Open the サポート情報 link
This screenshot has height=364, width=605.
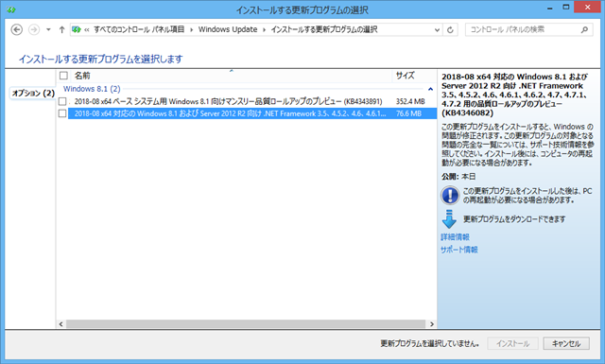click(x=459, y=250)
